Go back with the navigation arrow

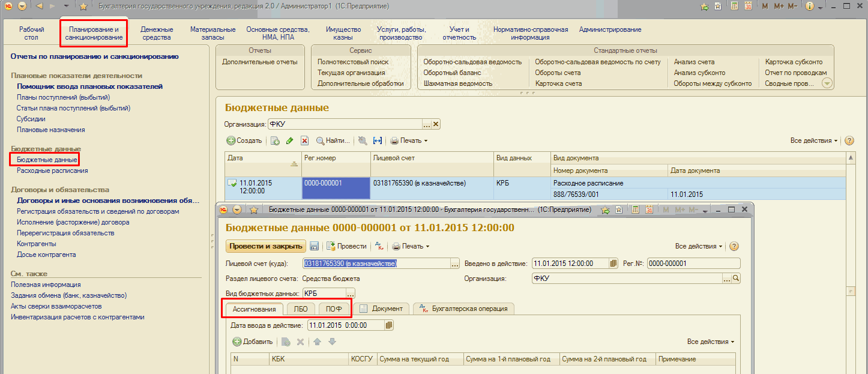click(x=39, y=6)
